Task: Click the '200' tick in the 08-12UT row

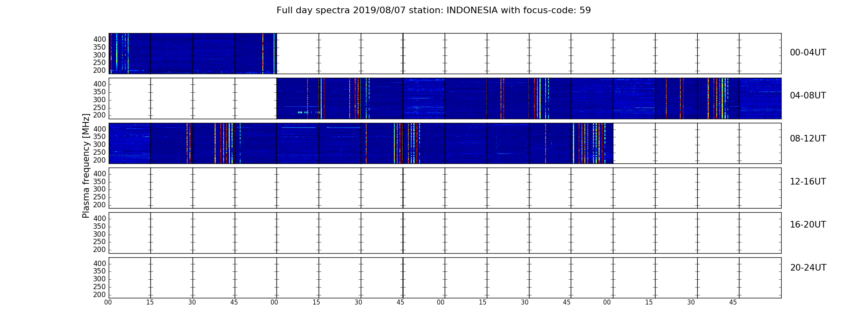Action: [100, 160]
